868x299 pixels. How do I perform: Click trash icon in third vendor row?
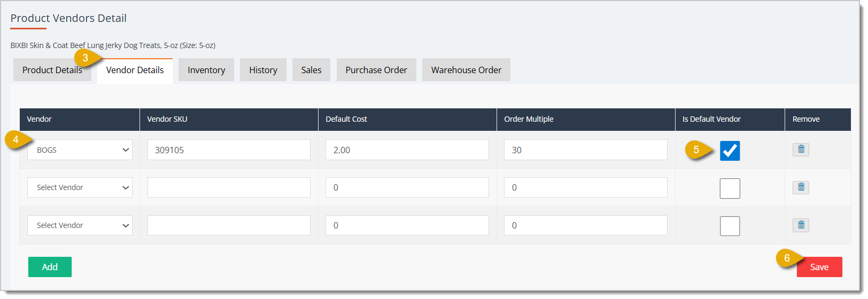[x=801, y=225]
